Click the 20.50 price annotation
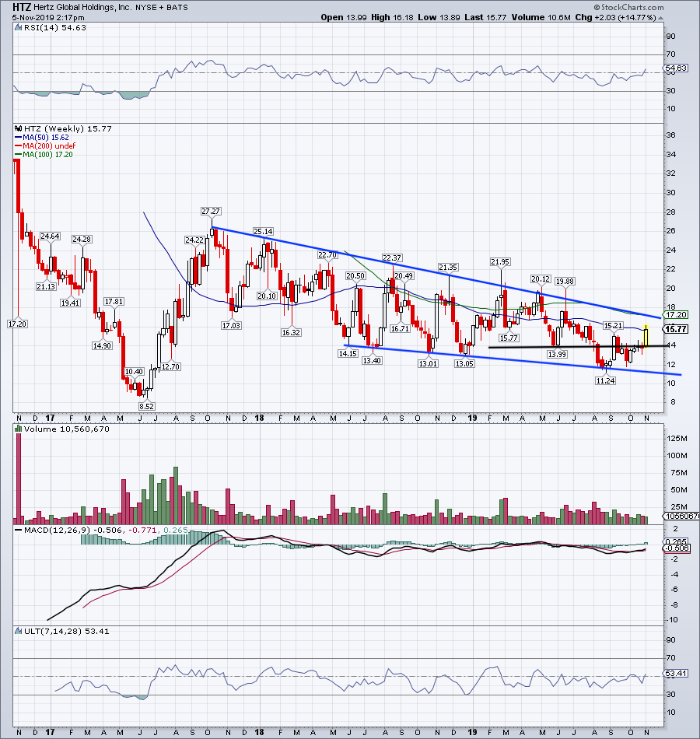 click(x=355, y=275)
